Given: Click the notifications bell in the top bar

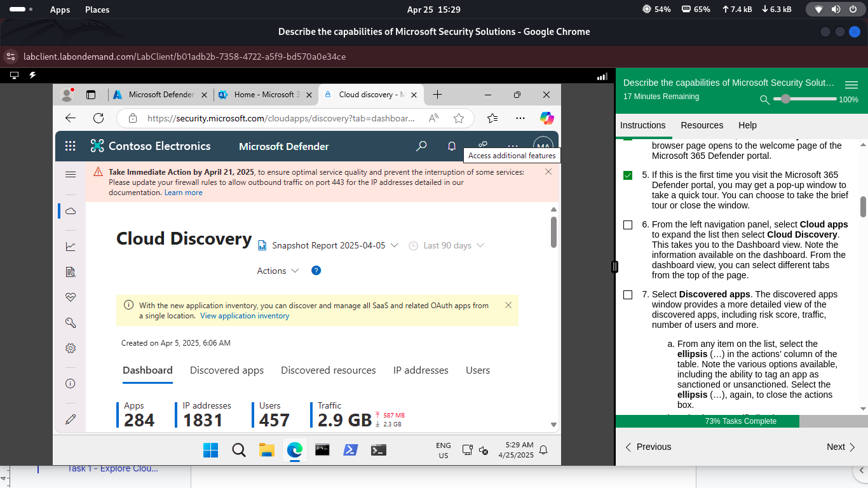Looking at the screenshot, I should (451, 146).
